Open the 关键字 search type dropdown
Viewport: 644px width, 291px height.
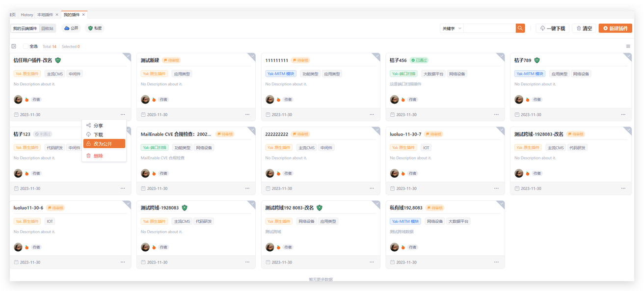(x=452, y=28)
